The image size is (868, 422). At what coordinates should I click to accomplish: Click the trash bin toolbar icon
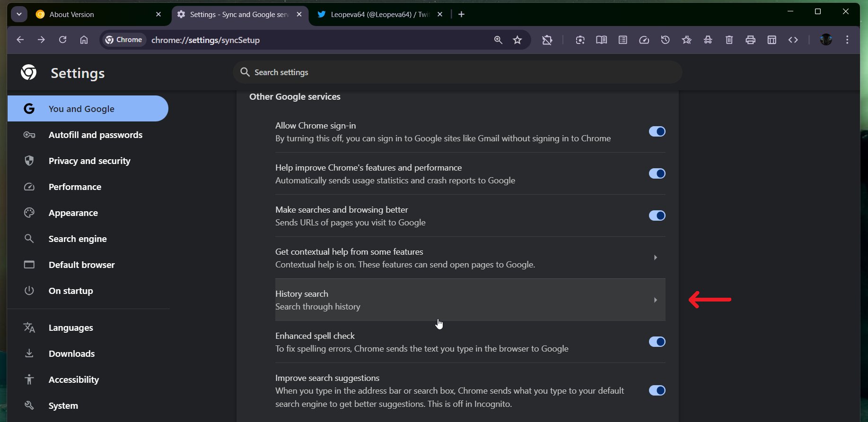pyautogui.click(x=729, y=40)
